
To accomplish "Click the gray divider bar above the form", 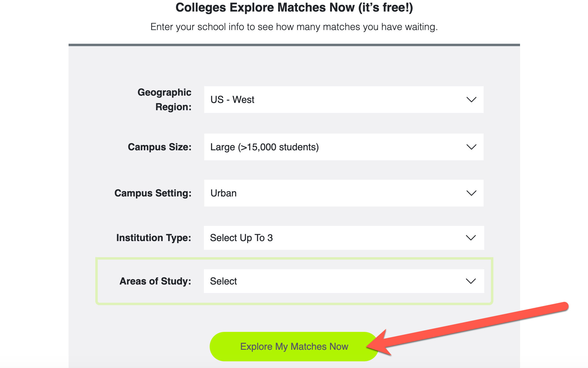I will (x=294, y=45).
